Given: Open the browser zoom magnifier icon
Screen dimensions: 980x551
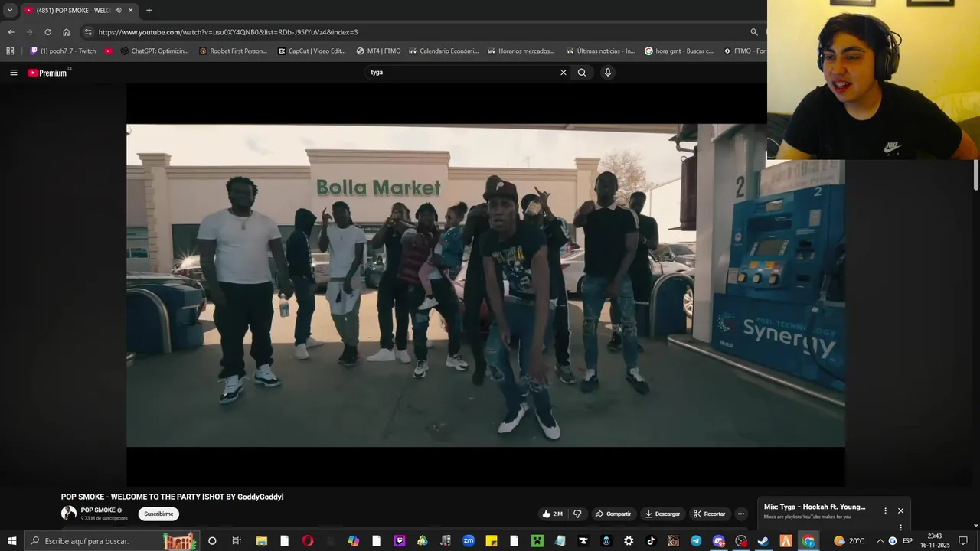Looking at the screenshot, I should (x=754, y=32).
